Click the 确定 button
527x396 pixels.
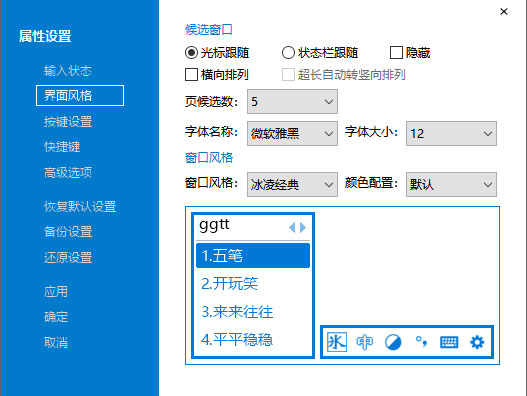pos(56,317)
